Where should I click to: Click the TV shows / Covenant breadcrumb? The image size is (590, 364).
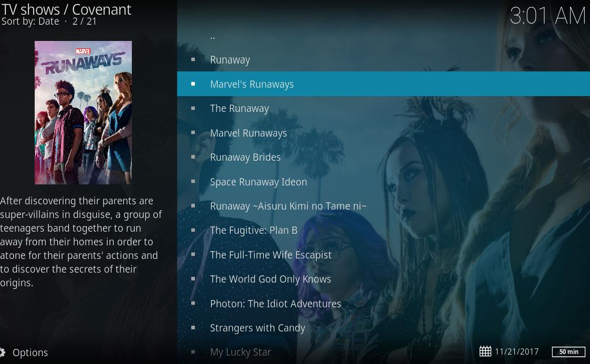(66, 9)
